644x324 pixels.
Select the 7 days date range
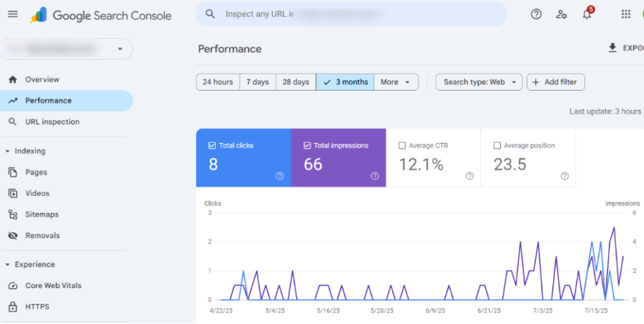(x=258, y=82)
